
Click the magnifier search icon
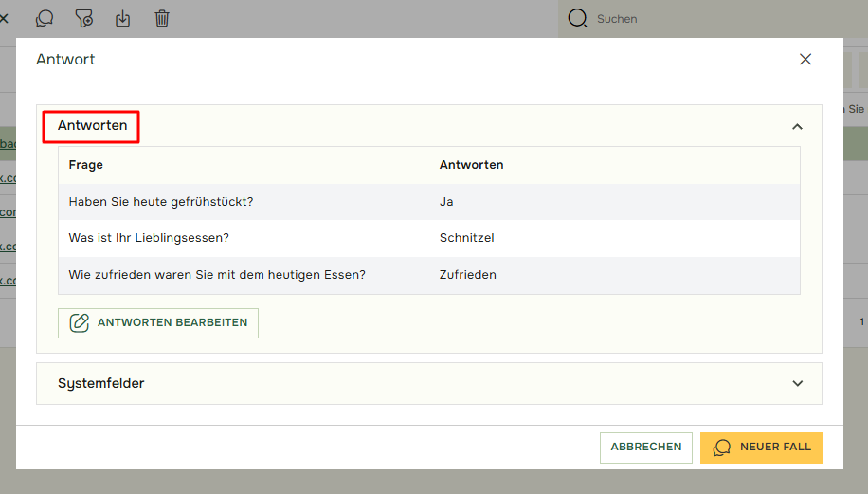point(577,18)
